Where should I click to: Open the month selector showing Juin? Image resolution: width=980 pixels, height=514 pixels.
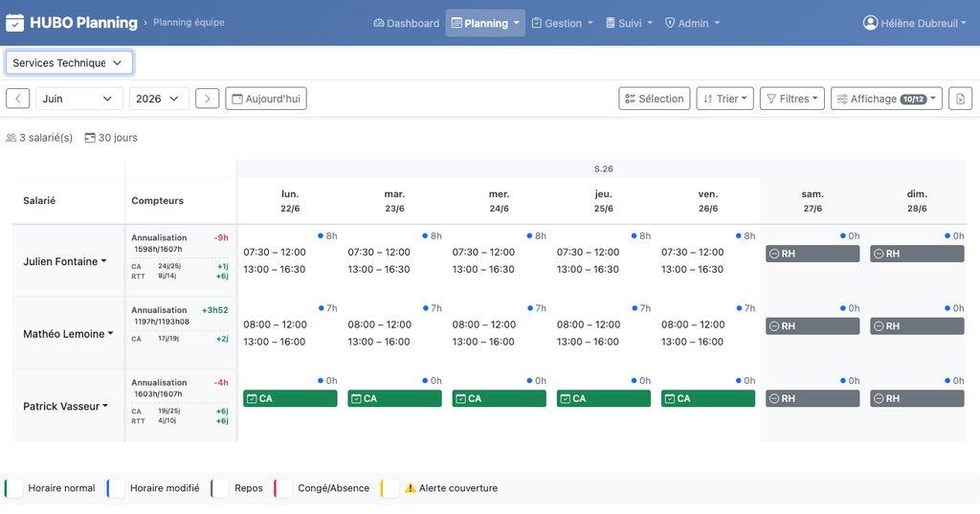pyautogui.click(x=78, y=99)
